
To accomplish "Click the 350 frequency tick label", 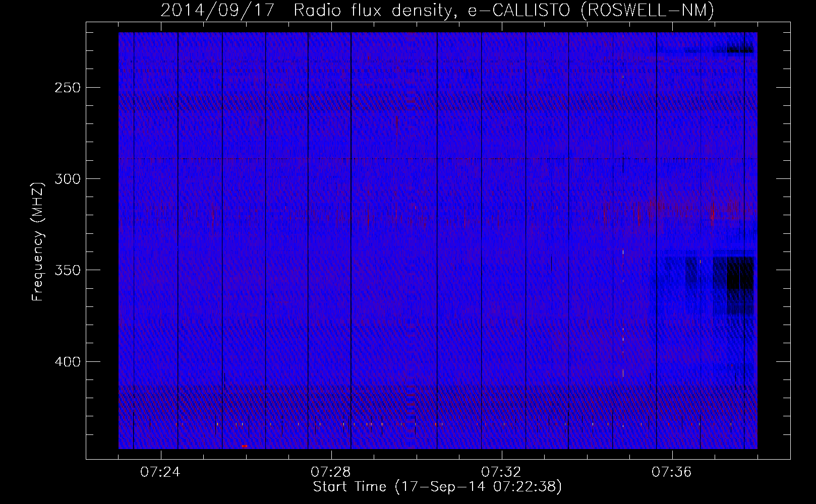I will point(67,270).
